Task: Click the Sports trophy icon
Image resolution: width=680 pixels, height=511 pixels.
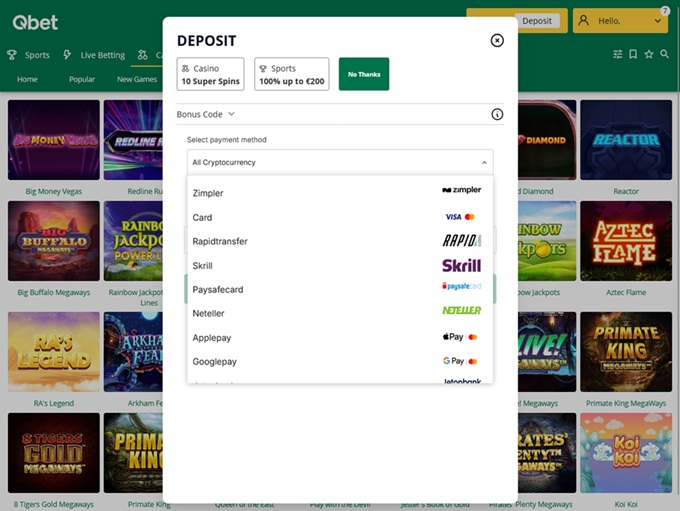Action: pyautogui.click(x=12, y=55)
